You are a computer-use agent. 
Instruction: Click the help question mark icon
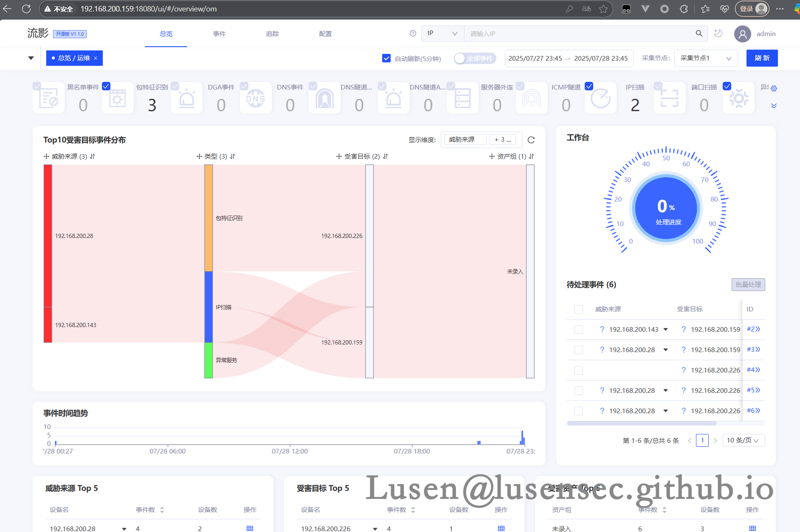413,34
